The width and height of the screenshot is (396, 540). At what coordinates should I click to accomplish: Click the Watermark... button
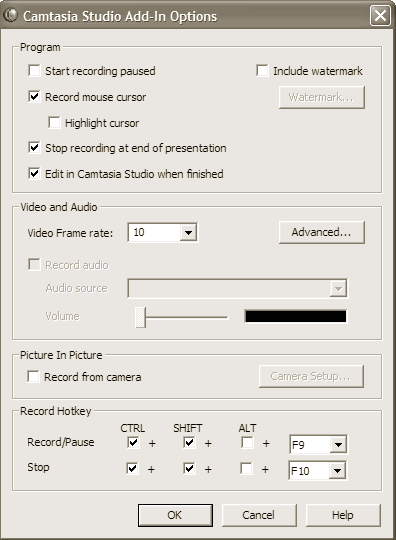322,97
